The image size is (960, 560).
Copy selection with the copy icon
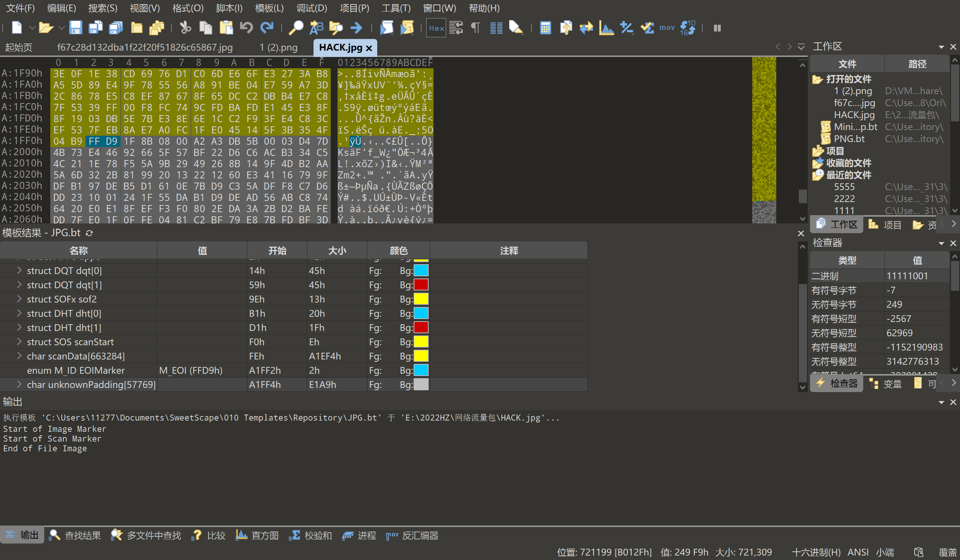click(x=206, y=28)
